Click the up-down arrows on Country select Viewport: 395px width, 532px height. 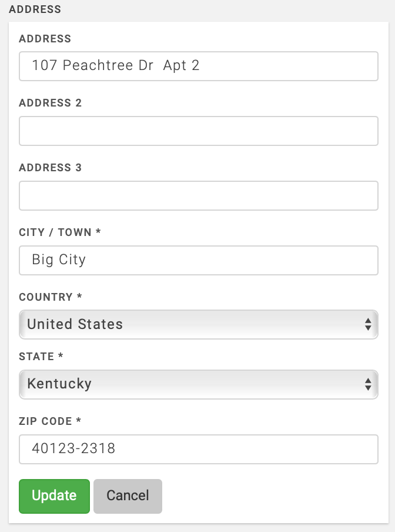click(x=367, y=324)
